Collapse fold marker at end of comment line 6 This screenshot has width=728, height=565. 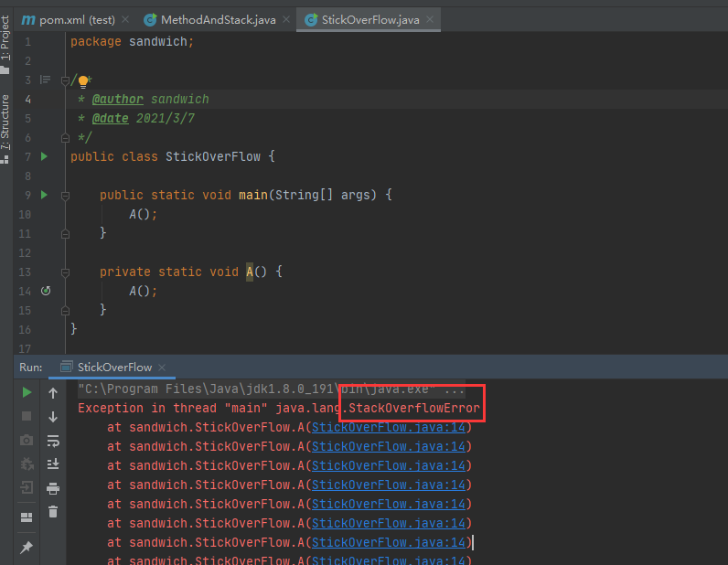click(x=65, y=138)
